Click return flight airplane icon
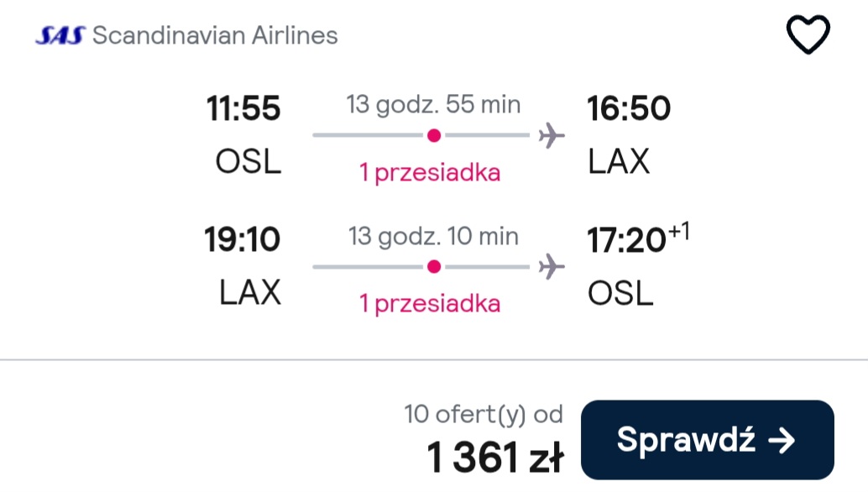This screenshot has width=868, height=492. (552, 267)
